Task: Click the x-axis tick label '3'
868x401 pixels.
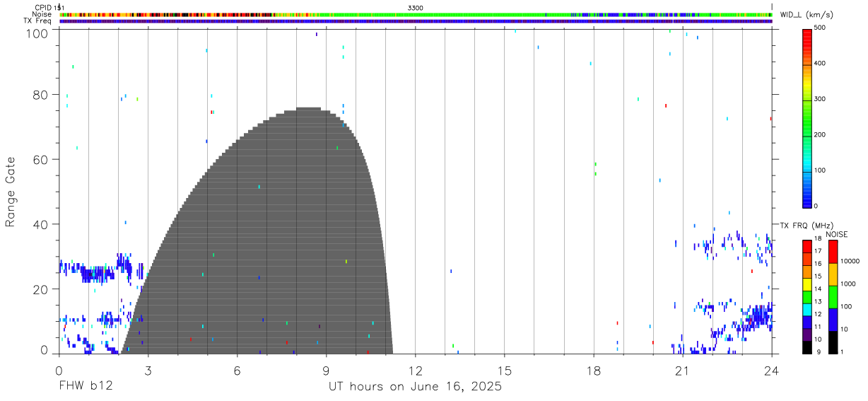Action: [148, 371]
